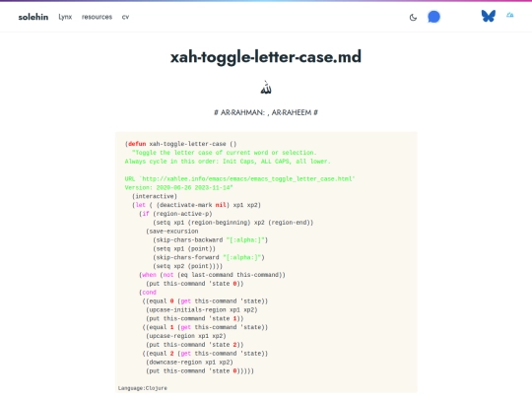This screenshot has width=532, height=399.
Task: Open the cv navigation item
Action: click(x=125, y=17)
